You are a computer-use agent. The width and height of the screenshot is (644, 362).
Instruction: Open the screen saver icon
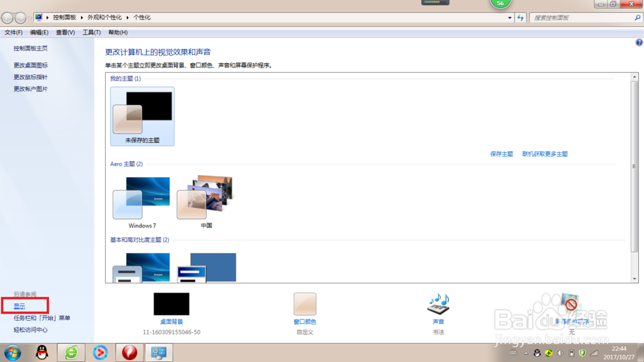571,303
